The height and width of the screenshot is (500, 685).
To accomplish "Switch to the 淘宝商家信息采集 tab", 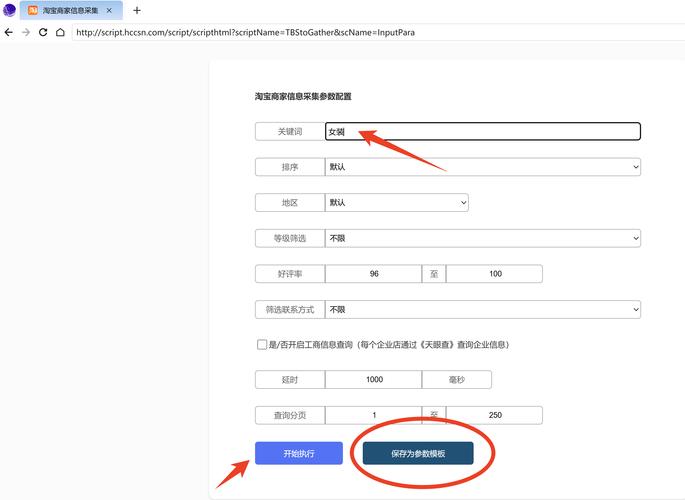I will point(70,11).
